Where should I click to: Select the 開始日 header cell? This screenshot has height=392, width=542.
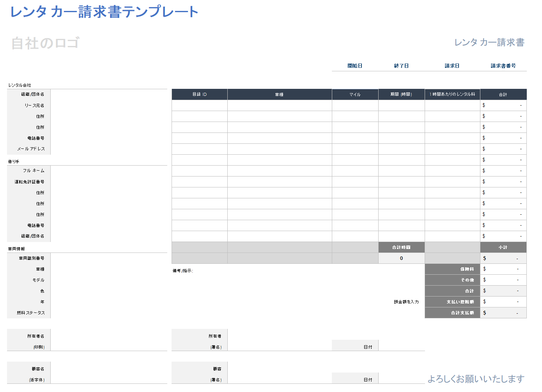[355, 66]
